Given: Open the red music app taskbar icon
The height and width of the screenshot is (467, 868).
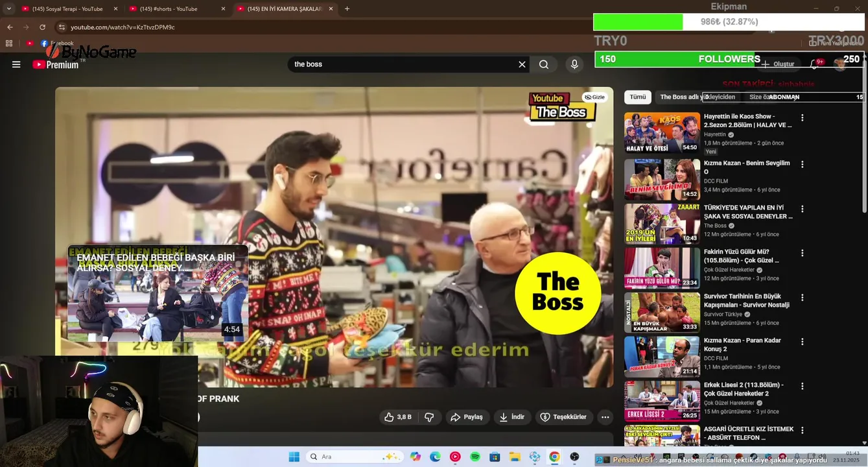Looking at the screenshot, I should point(455,457).
